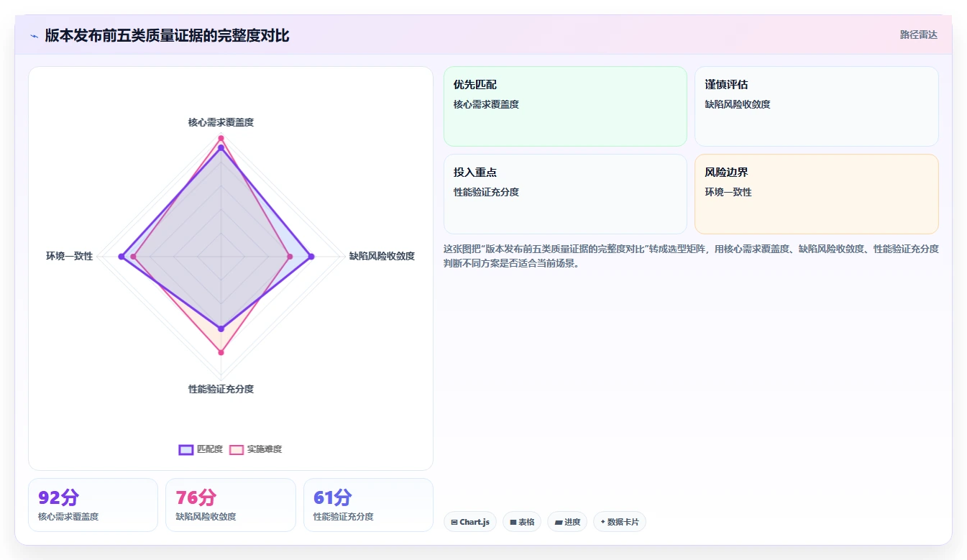Click the purple 匹配度 point on the 缺陷风险收敛度 axis
The image size is (967, 560).
(x=311, y=257)
